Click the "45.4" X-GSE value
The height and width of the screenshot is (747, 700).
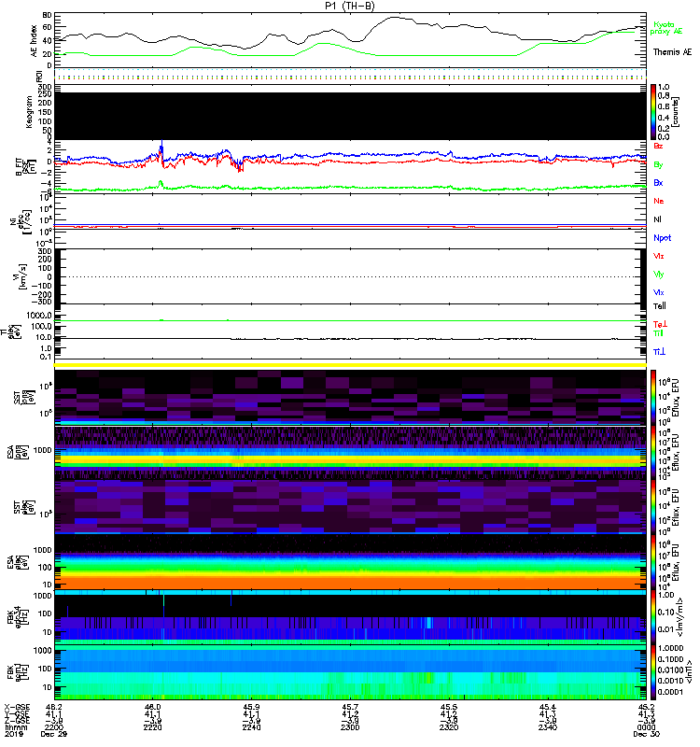(548, 707)
